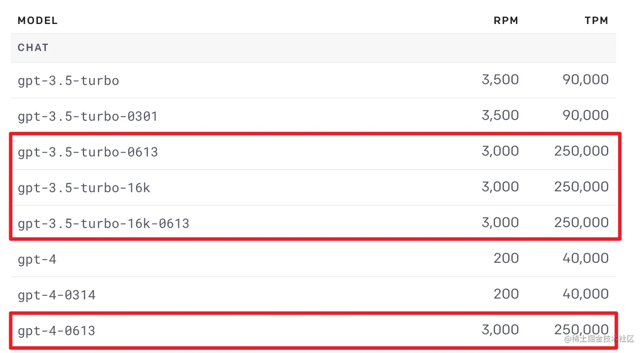Image resolution: width=644 pixels, height=353 pixels.
Task: Select the gpt-3.5-turbo-0301 model name
Action: point(88,116)
